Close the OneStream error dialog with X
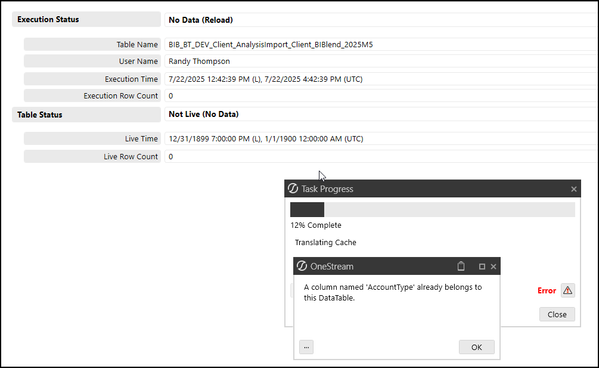The image size is (599, 368). 494,266
